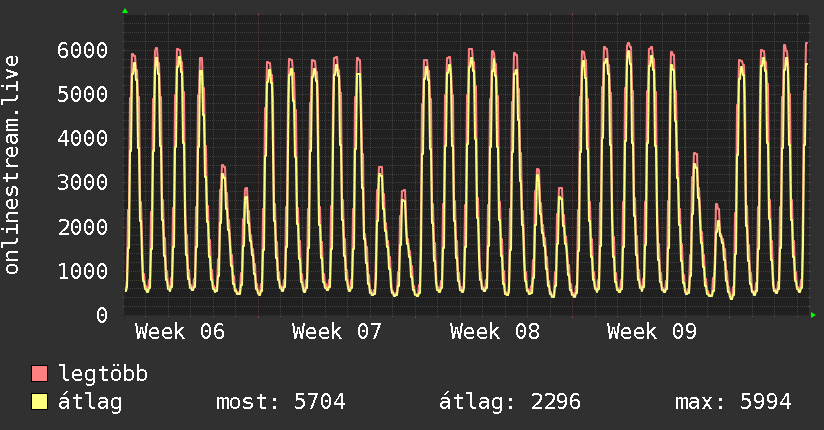This screenshot has width=824, height=430.
Task: Click the 1000 y-axis tick label
Action: 83,271
